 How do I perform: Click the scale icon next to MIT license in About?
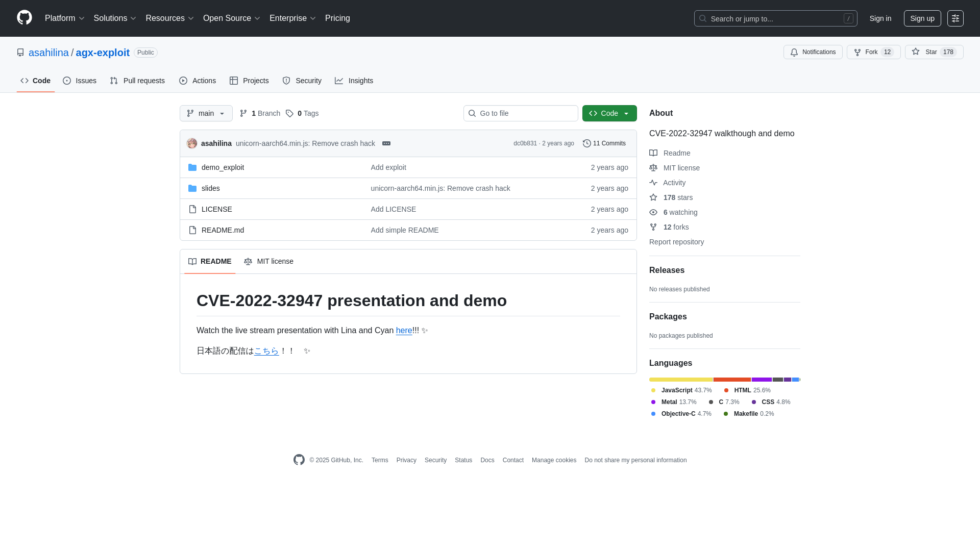tap(653, 168)
